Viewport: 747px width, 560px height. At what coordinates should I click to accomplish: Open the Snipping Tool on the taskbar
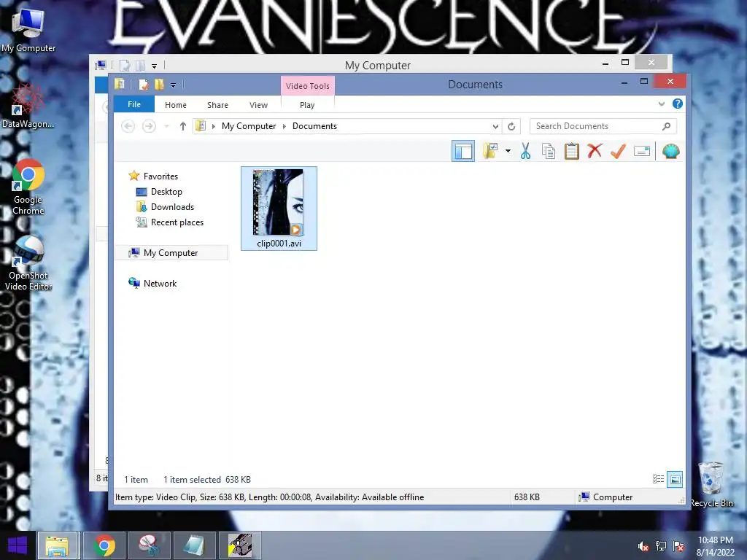click(x=149, y=545)
